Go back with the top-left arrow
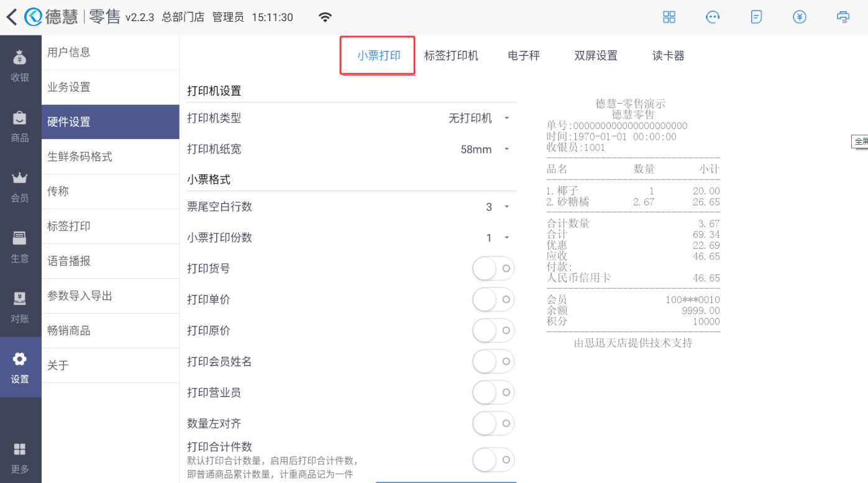868x483 pixels. (12, 17)
